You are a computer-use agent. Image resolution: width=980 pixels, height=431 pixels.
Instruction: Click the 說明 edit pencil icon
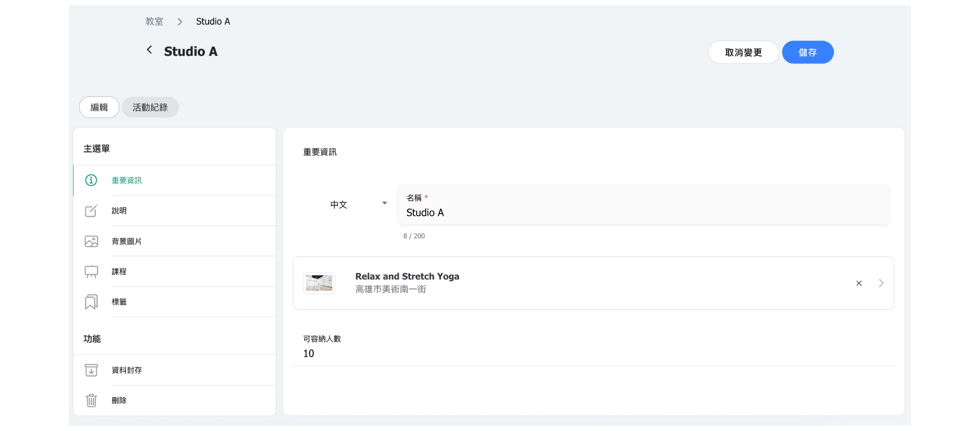91,211
